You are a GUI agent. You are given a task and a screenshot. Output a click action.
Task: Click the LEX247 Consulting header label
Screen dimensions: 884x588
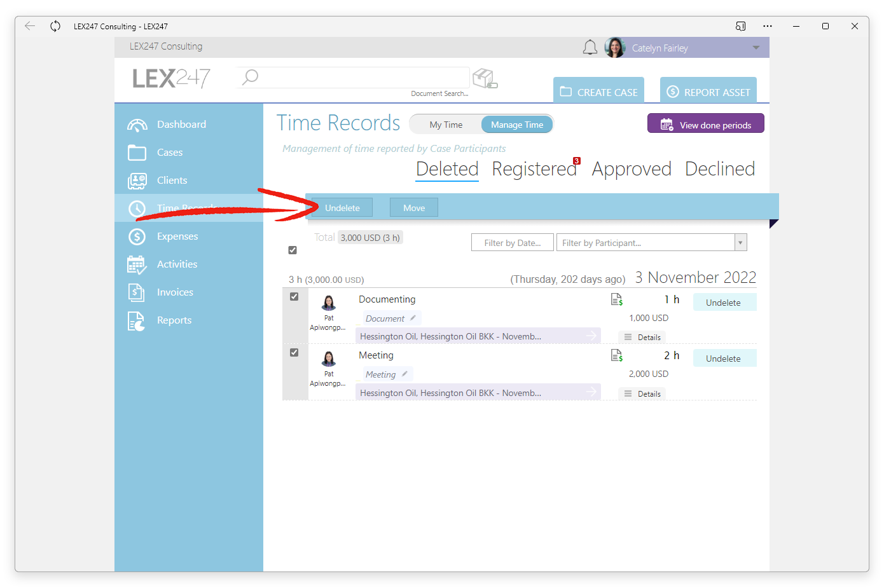pyautogui.click(x=166, y=46)
